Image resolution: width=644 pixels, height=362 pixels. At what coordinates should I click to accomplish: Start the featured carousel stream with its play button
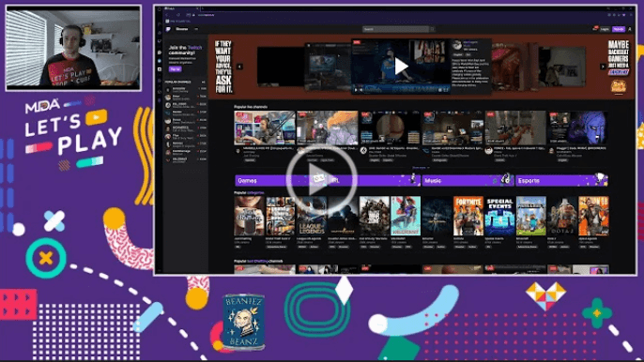click(x=401, y=66)
